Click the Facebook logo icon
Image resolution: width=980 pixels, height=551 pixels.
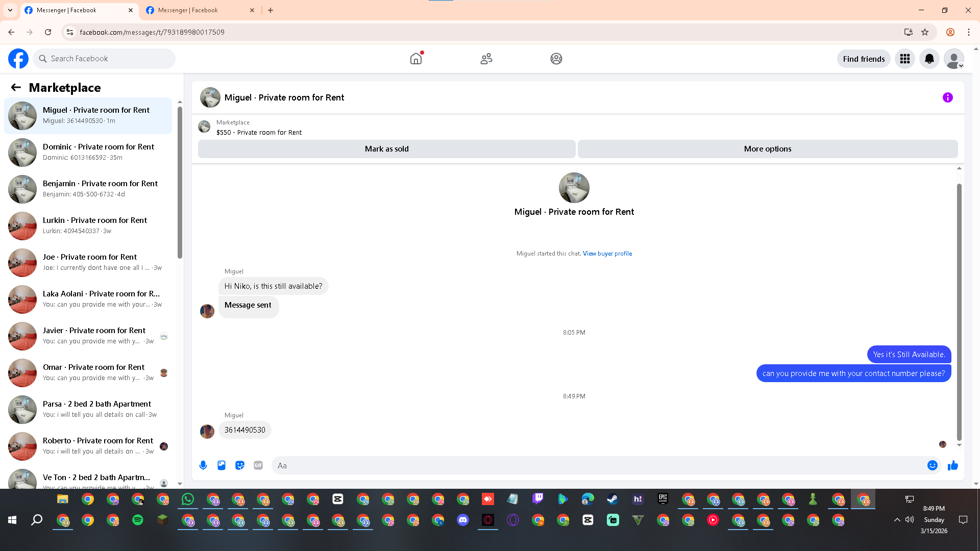18,59
